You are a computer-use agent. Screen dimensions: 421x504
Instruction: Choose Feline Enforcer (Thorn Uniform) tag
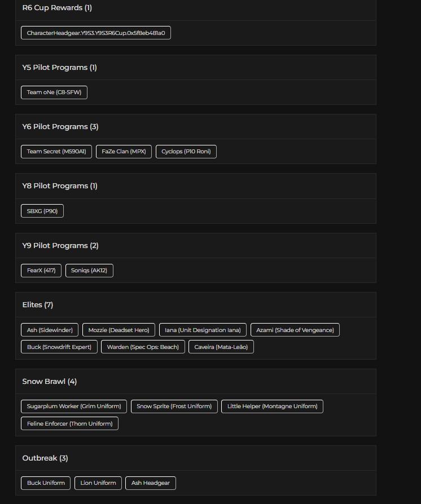tap(69, 423)
